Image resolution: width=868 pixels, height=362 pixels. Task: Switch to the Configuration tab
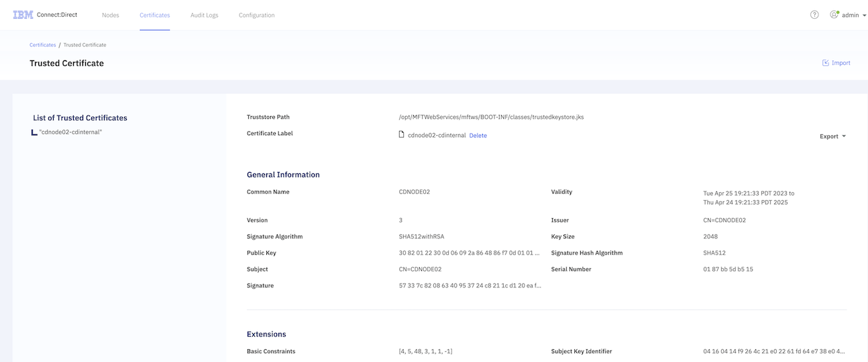coord(256,15)
